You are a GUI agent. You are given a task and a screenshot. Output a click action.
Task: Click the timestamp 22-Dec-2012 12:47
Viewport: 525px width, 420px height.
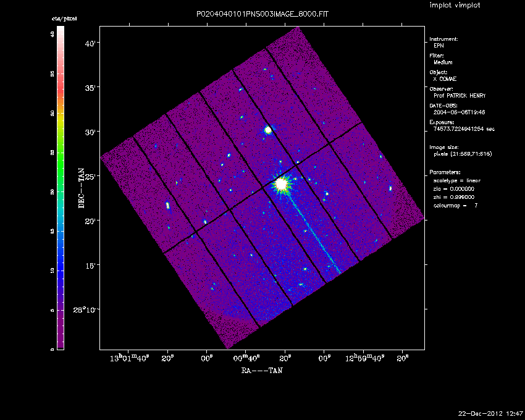tap(490, 414)
